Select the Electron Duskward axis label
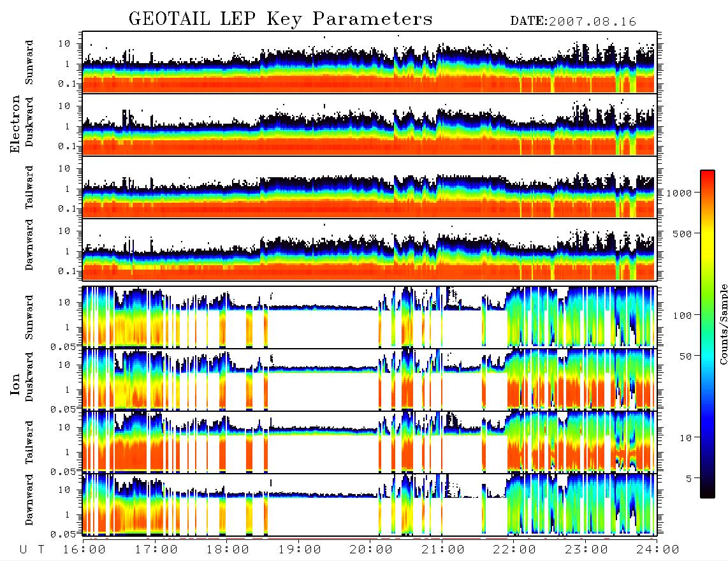The height and width of the screenshot is (561, 728). (x=29, y=122)
